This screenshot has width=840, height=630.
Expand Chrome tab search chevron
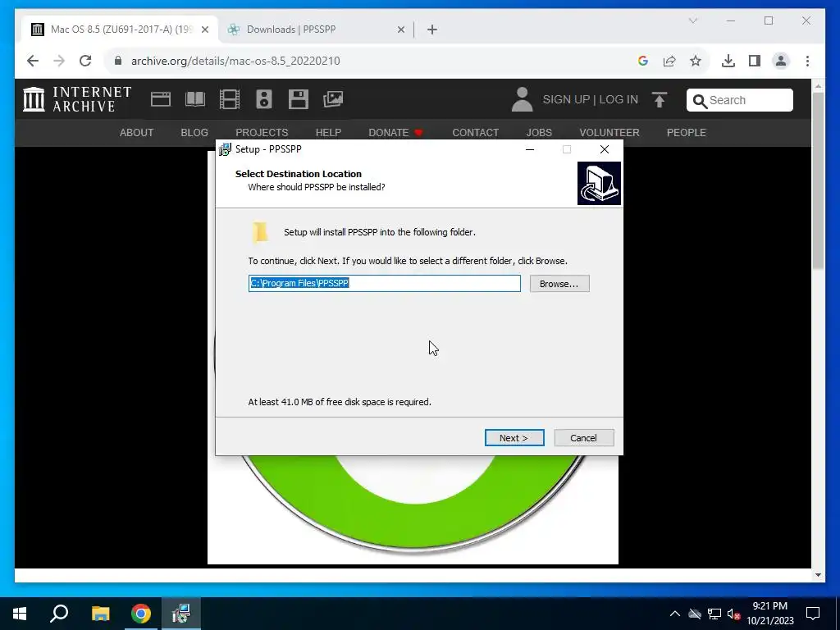tap(692, 21)
